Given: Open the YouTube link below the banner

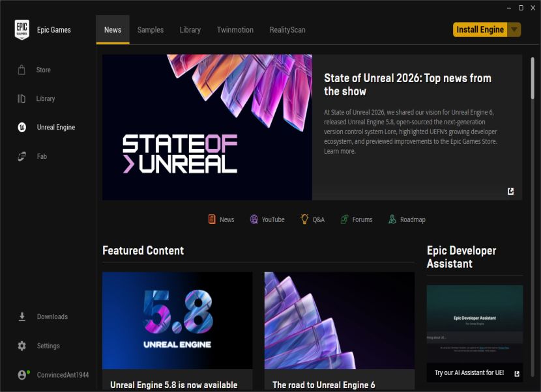Looking at the screenshot, I should click(x=273, y=219).
